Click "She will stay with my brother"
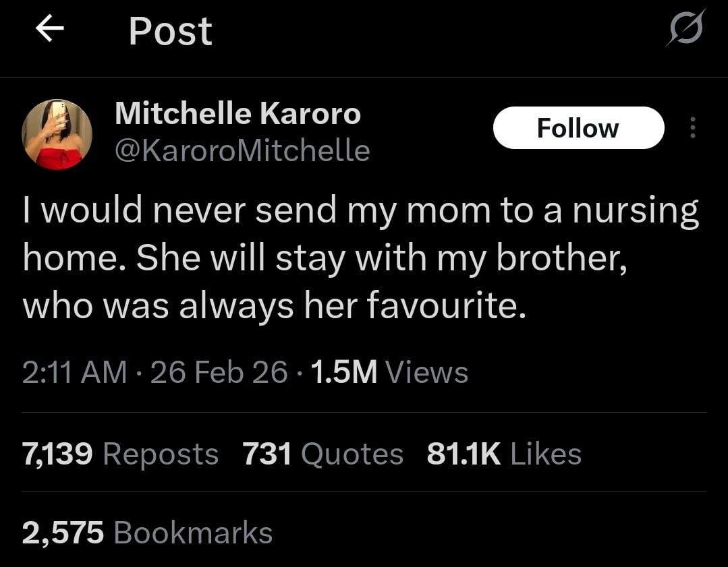 (x=382, y=260)
